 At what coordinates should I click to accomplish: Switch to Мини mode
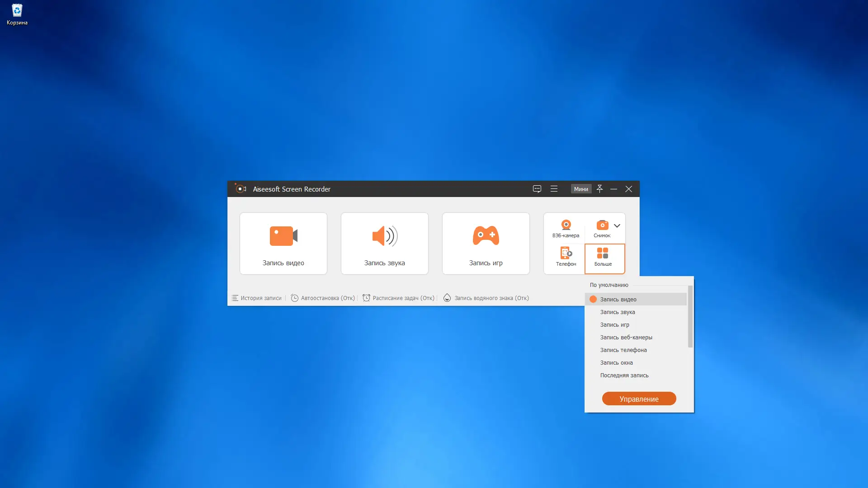pos(581,189)
